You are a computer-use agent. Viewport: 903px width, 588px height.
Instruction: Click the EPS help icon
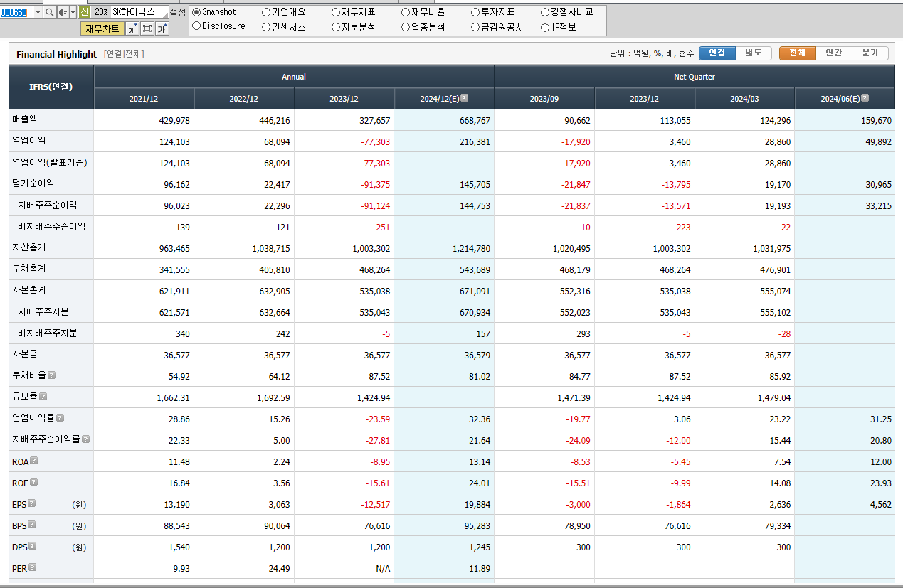(x=31, y=503)
